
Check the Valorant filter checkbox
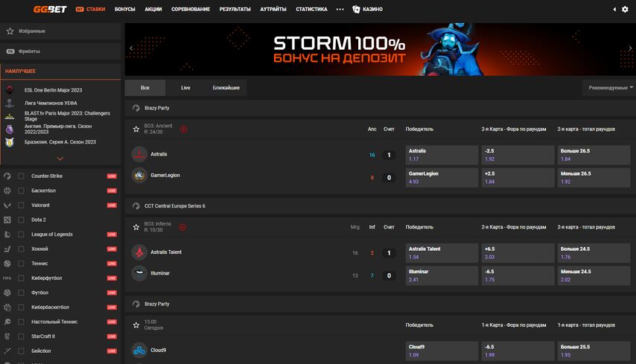pyautogui.click(x=21, y=205)
